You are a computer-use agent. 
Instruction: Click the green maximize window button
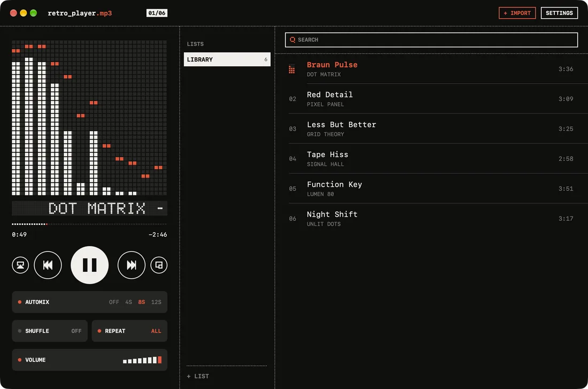click(x=33, y=13)
